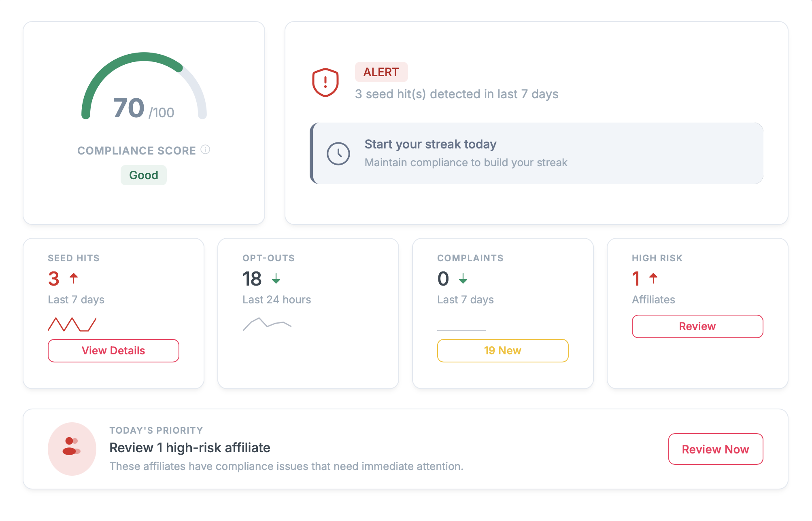Open the 19 New complaints
812x521 pixels.
click(502, 350)
